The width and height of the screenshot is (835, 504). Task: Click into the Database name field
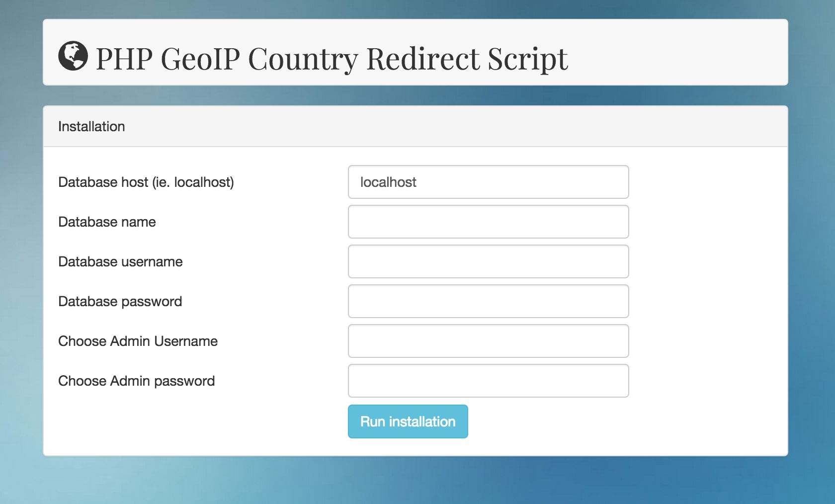pyautogui.click(x=488, y=222)
